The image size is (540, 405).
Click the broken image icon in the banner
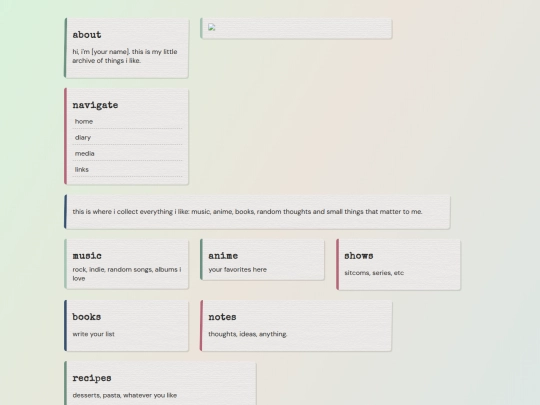point(212,28)
